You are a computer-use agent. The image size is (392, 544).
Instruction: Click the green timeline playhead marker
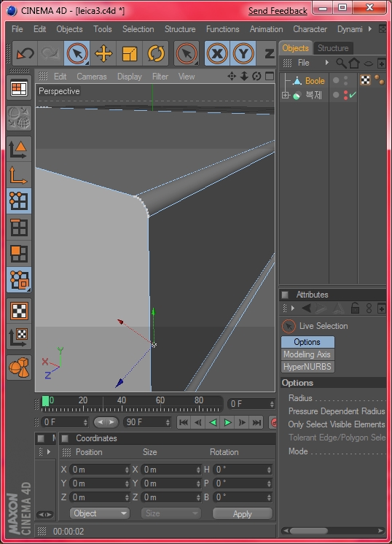pos(45,401)
